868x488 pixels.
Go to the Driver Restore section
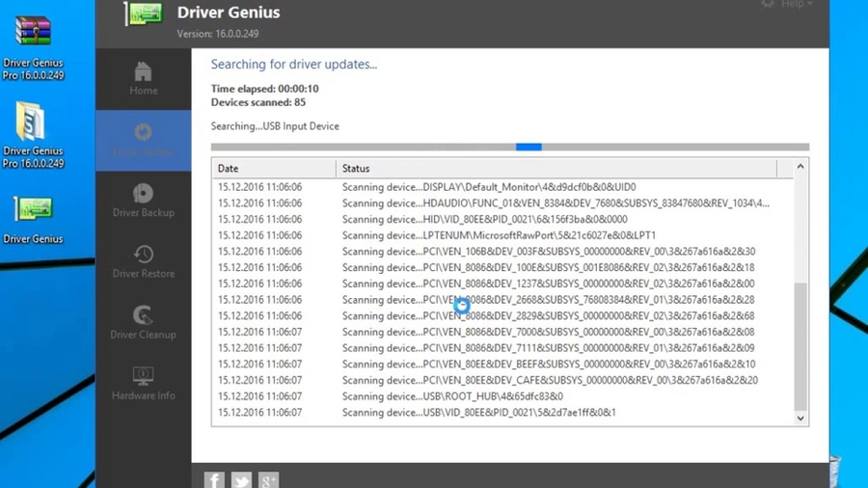143,261
